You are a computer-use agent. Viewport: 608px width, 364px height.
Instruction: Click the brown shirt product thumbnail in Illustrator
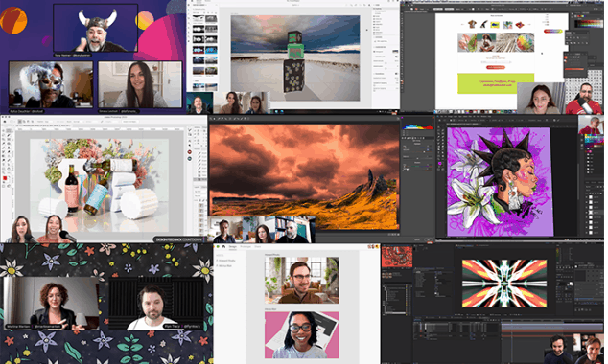[472, 24]
